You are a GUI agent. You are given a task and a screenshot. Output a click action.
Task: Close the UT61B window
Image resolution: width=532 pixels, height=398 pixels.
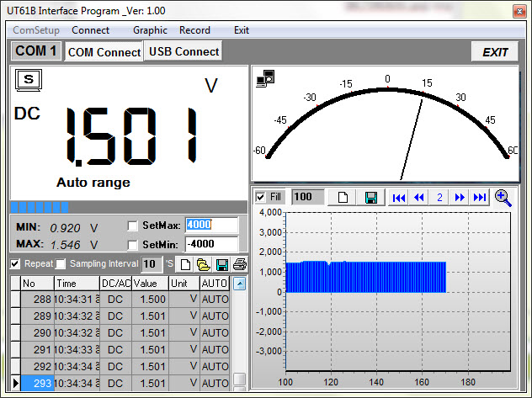point(519,12)
